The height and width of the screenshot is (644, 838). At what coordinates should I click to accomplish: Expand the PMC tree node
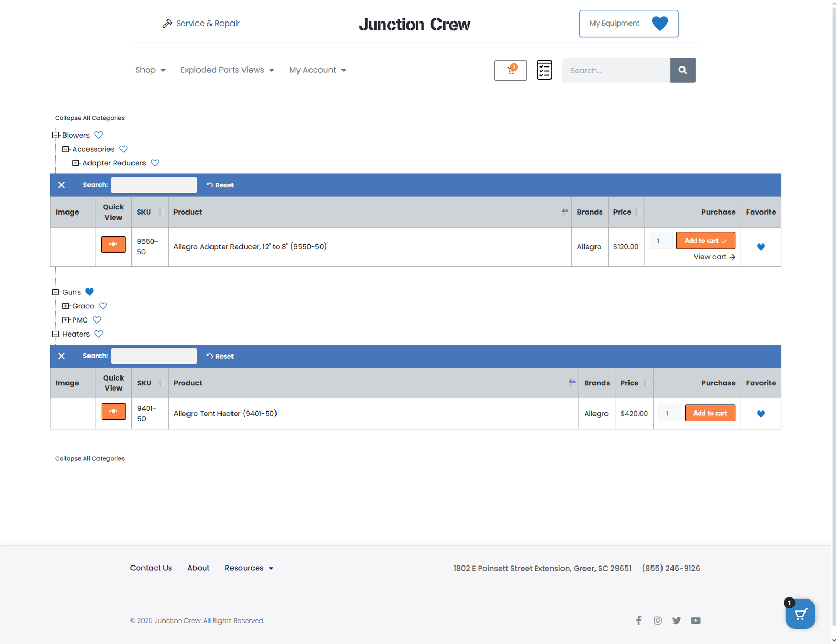65,320
